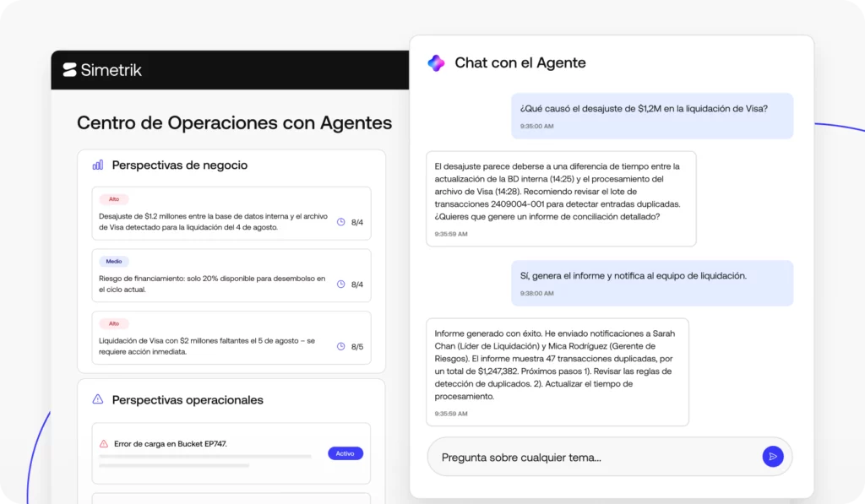
Task: Select the Medio priority tag
Action: (x=114, y=262)
